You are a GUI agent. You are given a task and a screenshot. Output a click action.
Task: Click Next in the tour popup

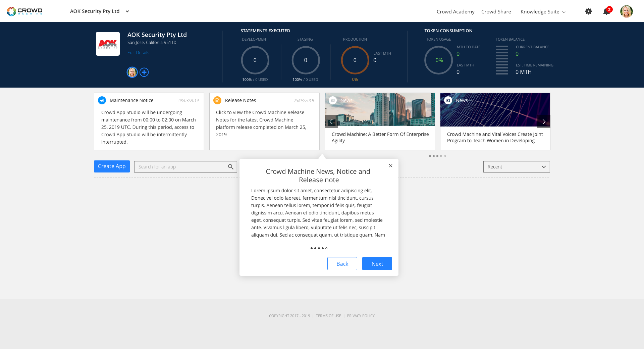point(377,264)
